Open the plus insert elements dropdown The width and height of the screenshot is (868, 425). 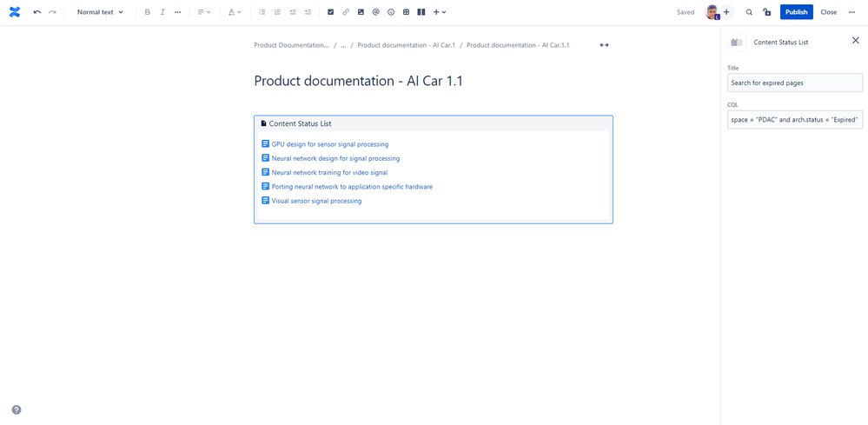[x=440, y=12]
